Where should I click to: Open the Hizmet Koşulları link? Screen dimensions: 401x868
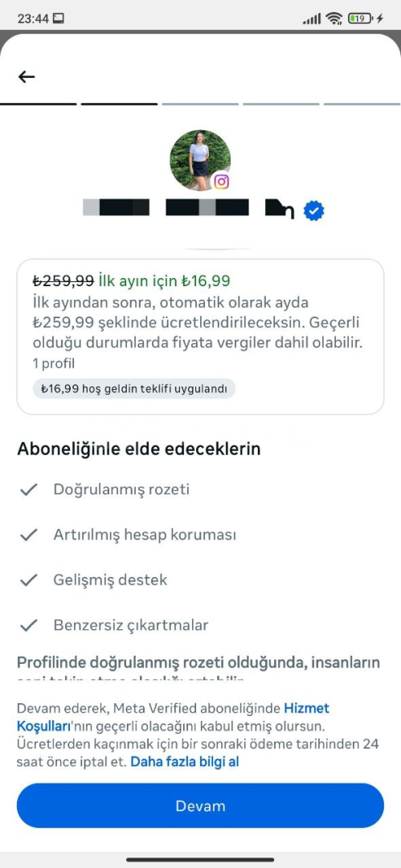[174, 716]
